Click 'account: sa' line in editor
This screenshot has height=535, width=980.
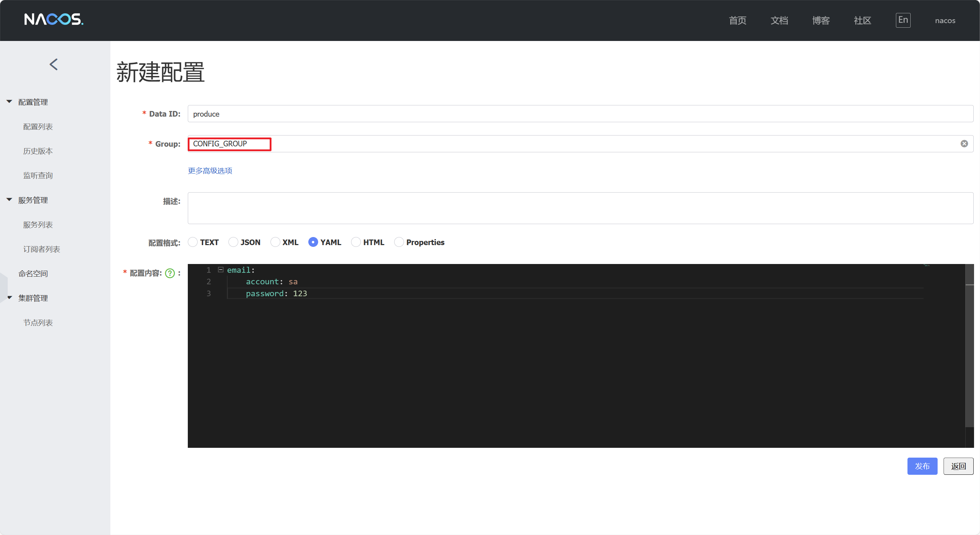point(272,282)
